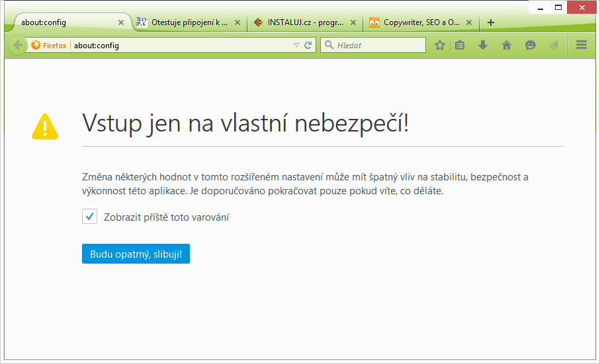This screenshot has height=364, width=600.
Task: Close the Otestuje připojení tab
Action: click(x=237, y=22)
